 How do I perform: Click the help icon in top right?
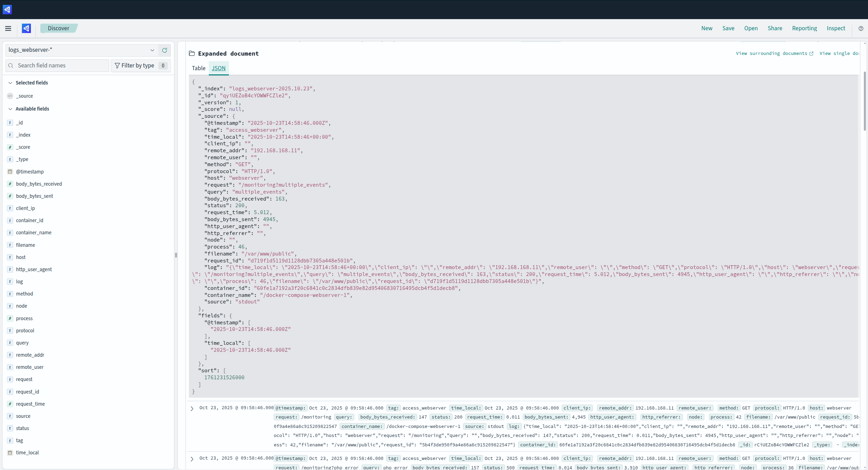click(861, 29)
